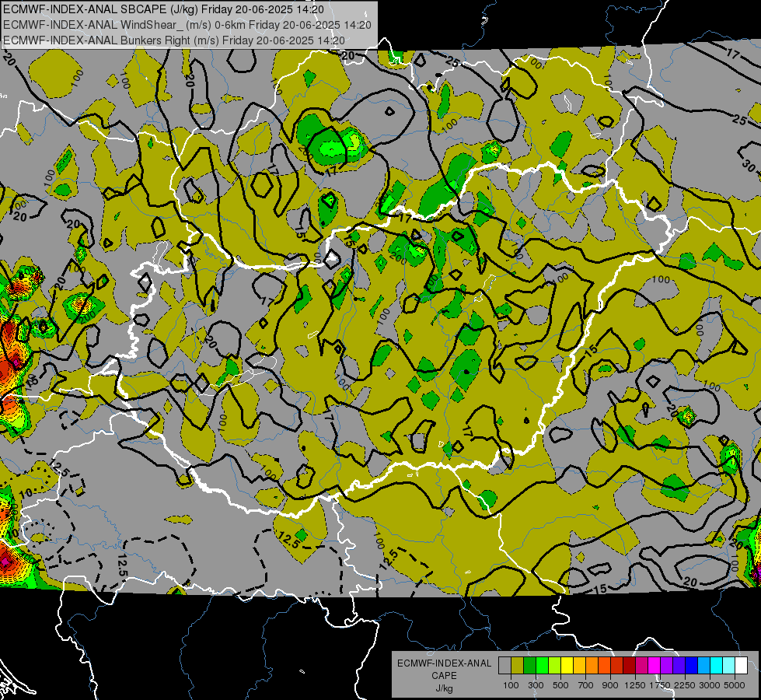Click the legend value 3000

(x=710, y=685)
